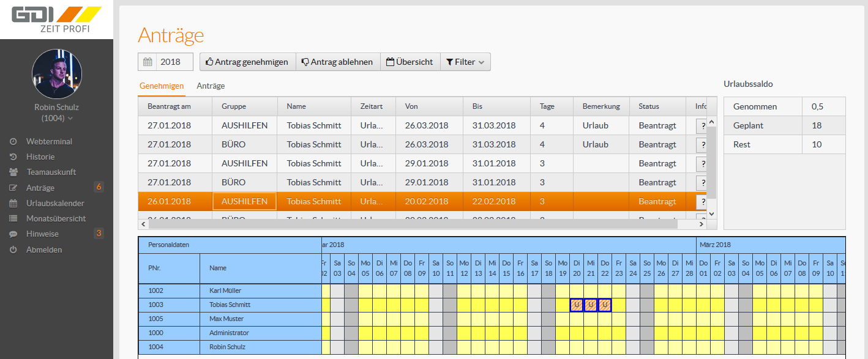Click the Monatsübersicht list icon
Viewport: 868px width, 359px height.
(13, 218)
